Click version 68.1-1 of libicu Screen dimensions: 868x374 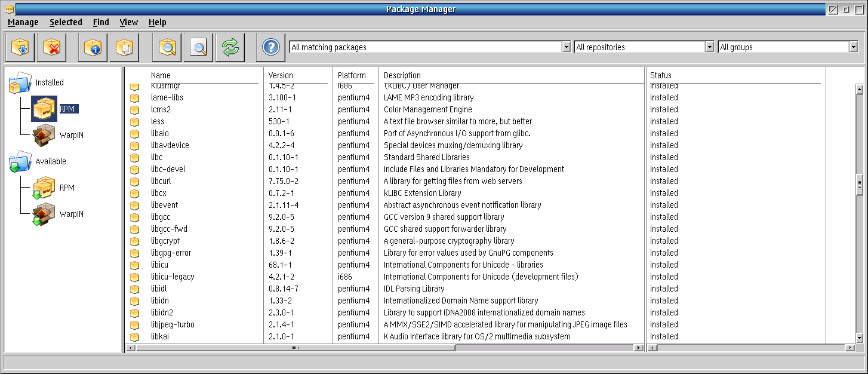[x=280, y=265]
